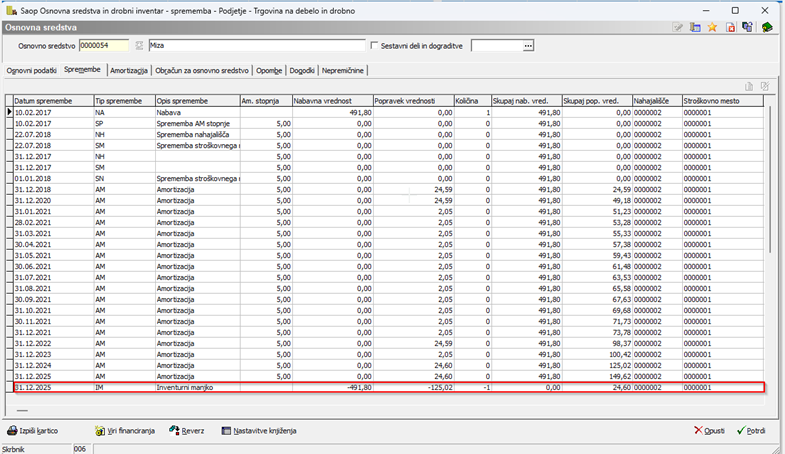785x454 pixels.
Task: Click the printer icon for Izpiši kartico
Action: point(12,430)
